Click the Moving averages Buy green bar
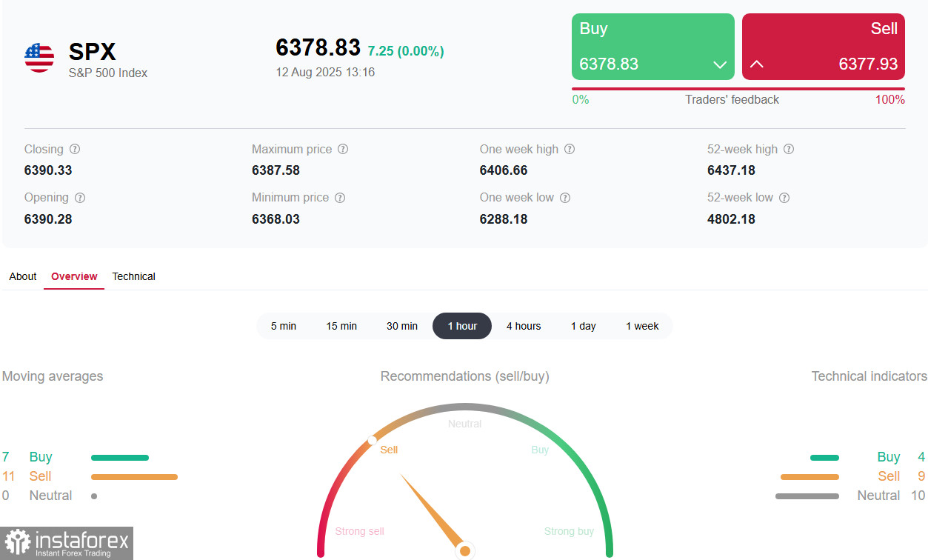The width and height of the screenshot is (928, 560). click(x=120, y=458)
